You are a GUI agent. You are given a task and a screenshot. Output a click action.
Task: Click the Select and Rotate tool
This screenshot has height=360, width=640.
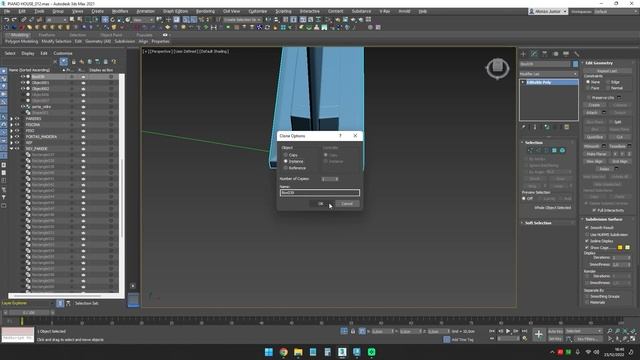(x=113, y=20)
